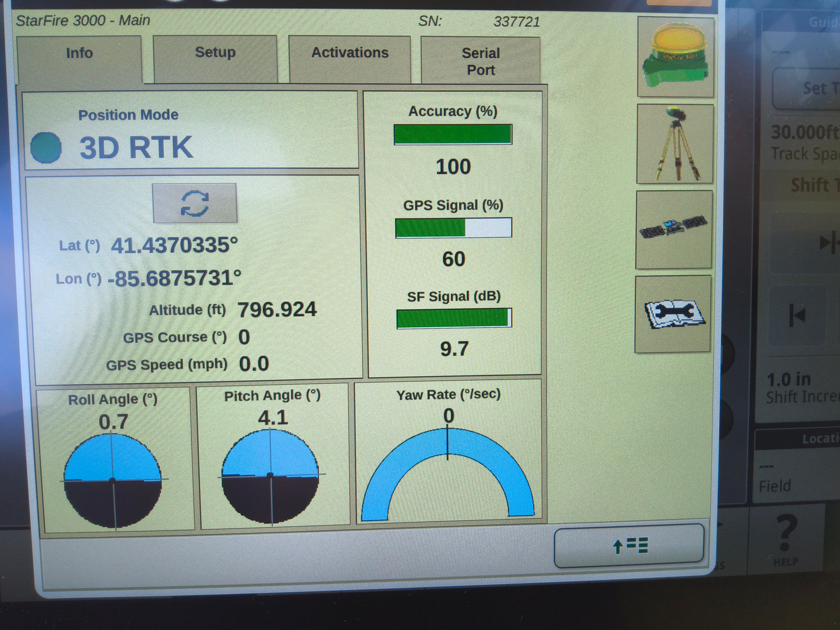Select serial number 337721
This screenshot has height=630, width=840.
point(517,22)
